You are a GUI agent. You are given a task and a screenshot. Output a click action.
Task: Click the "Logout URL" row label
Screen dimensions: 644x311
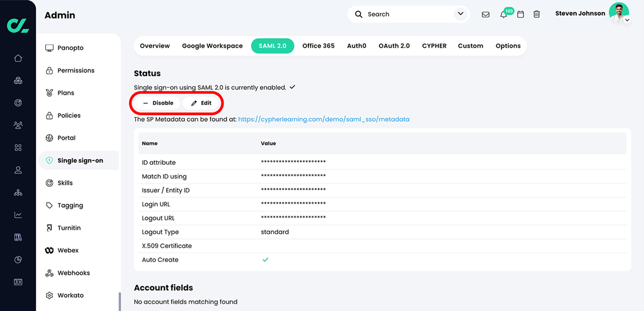tap(158, 218)
